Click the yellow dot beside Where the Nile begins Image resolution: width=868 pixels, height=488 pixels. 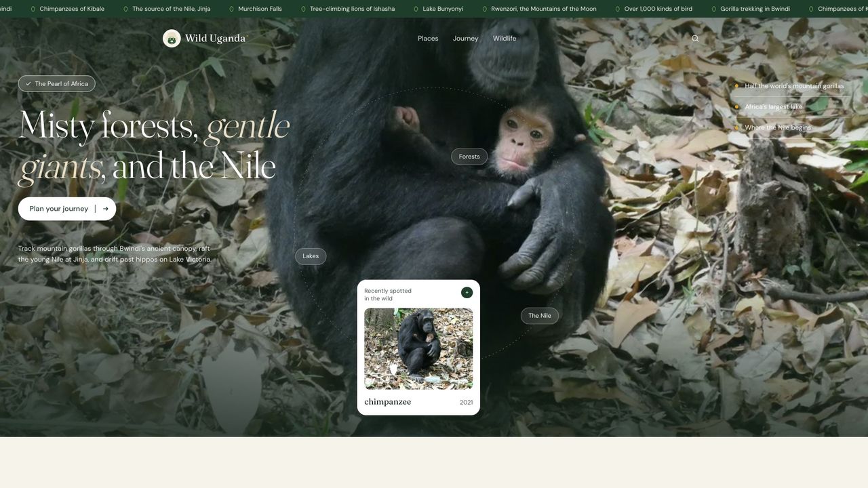click(736, 127)
